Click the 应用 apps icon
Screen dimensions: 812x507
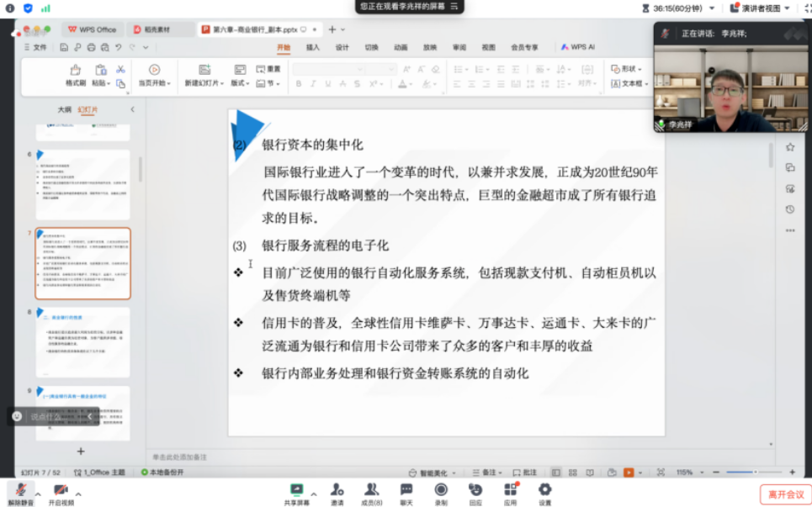[510, 490]
